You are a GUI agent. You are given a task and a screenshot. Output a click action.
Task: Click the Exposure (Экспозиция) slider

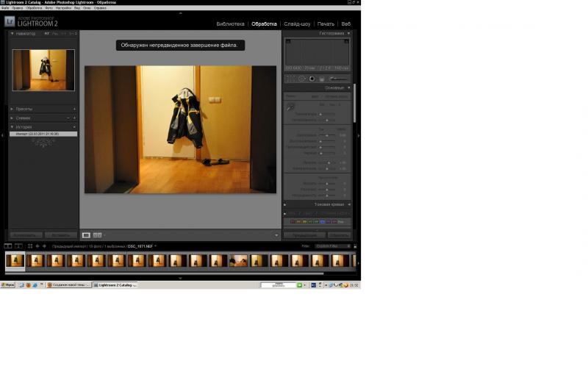[327, 135]
